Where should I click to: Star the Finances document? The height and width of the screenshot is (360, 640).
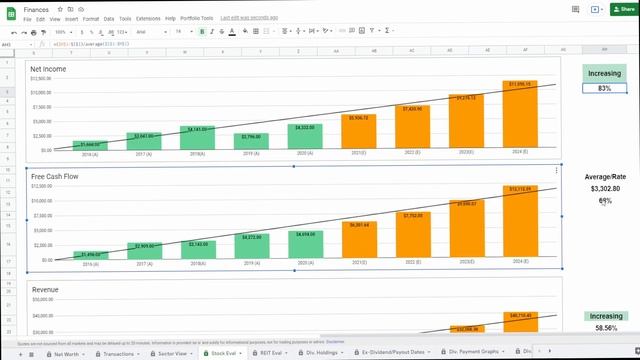coord(60,9)
